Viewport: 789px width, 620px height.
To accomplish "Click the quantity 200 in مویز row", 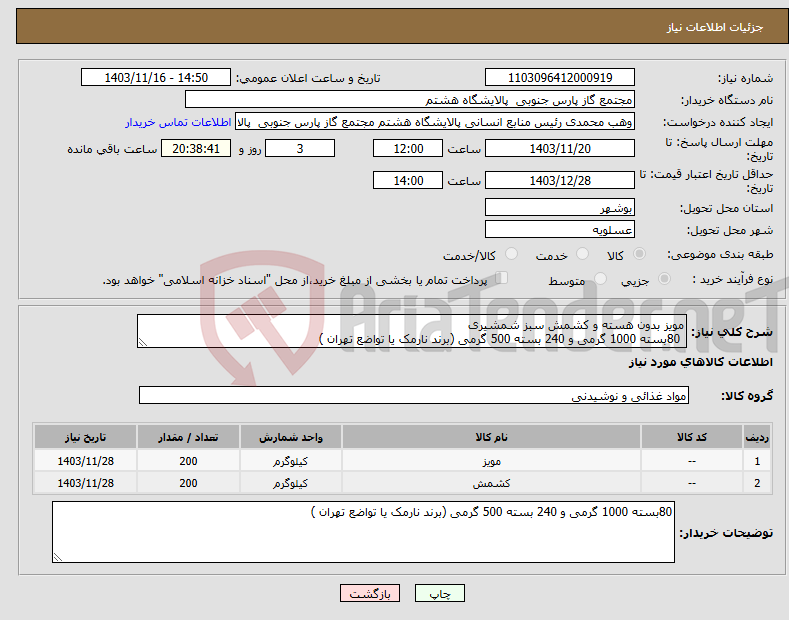I will [x=188, y=460].
